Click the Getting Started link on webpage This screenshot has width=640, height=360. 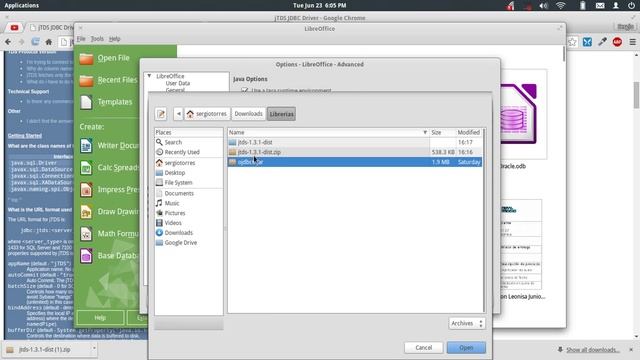tap(24, 136)
